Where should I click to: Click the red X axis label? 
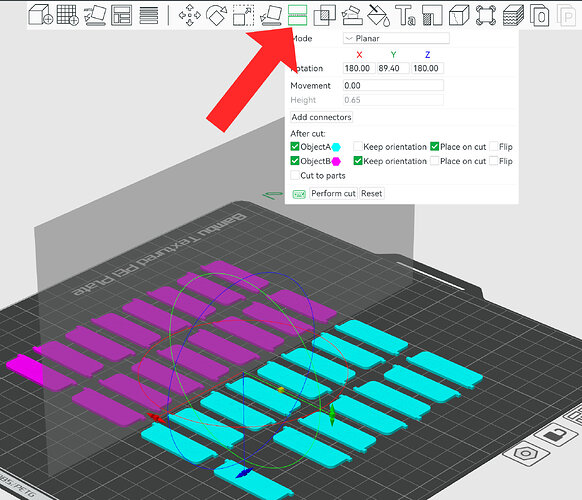tap(359, 55)
